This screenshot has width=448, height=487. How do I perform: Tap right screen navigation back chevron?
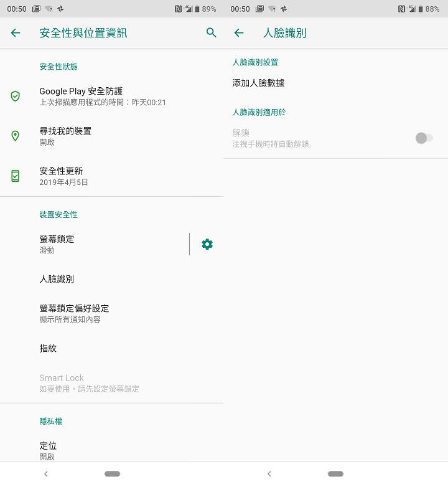click(269, 474)
